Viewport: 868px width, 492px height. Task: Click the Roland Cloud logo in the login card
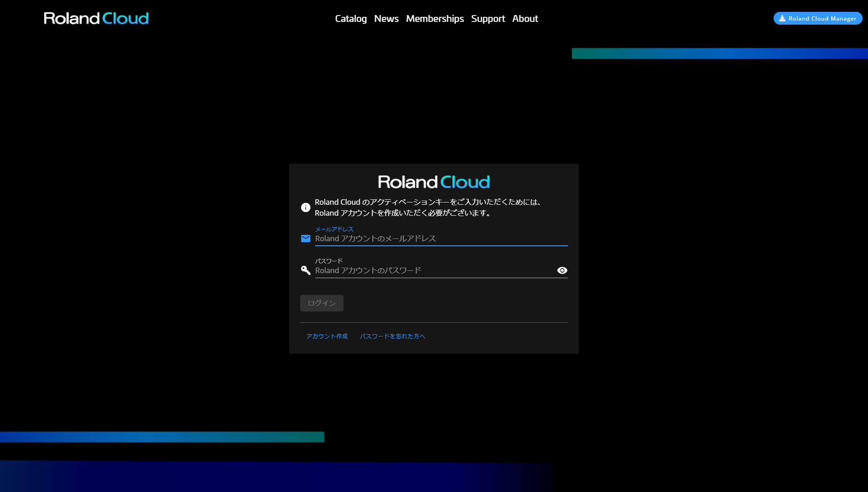point(434,182)
